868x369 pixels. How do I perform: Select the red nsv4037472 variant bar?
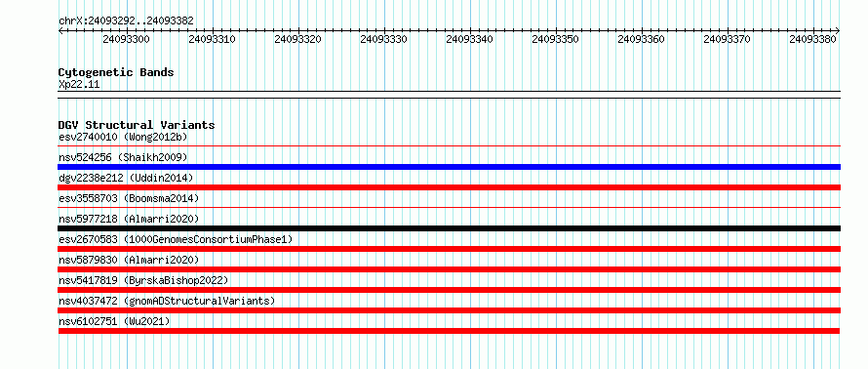450,310
